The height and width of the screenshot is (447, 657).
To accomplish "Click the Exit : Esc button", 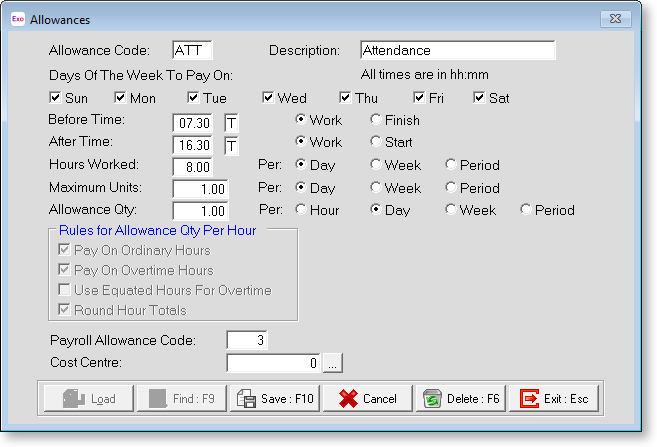I will click(554, 398).
